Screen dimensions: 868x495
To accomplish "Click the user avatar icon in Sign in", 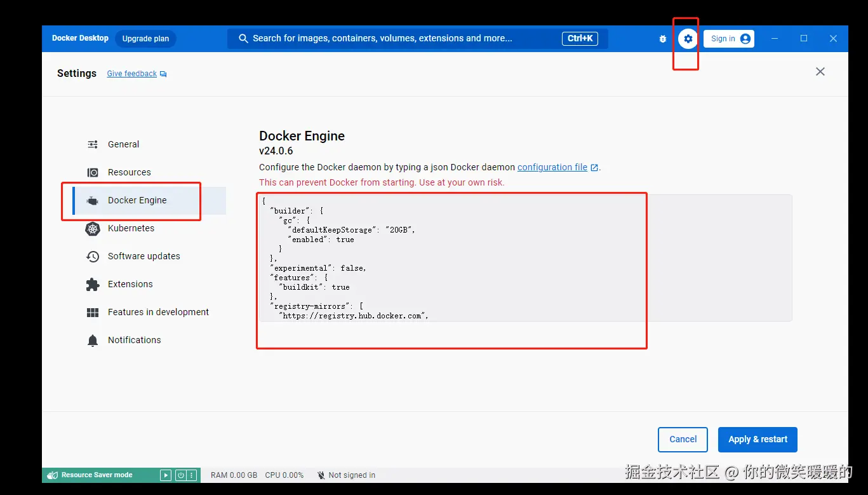I will (x=745, y=39).
